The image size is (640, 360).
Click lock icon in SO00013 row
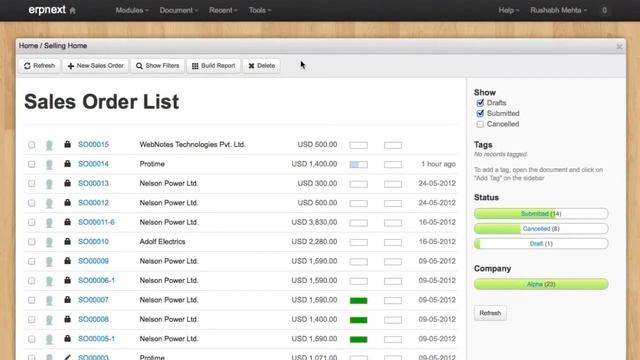pos(67,183)
